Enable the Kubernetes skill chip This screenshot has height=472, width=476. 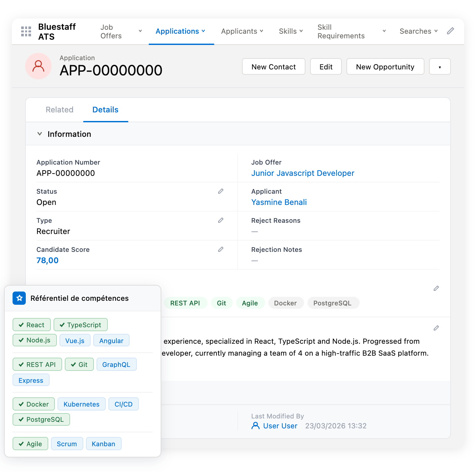81,404
